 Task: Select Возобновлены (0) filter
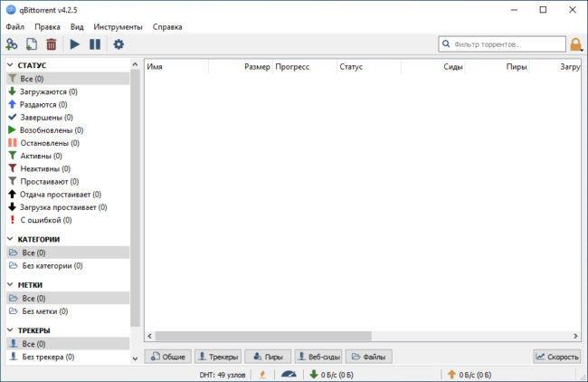click(x=68, y=130)
